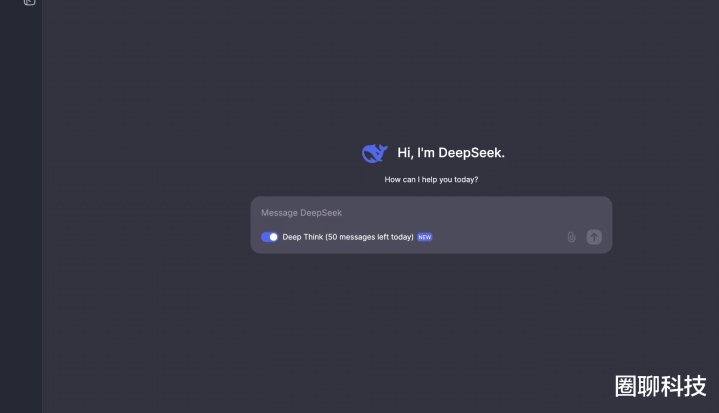Click the "Hi, I'm DeepSeek." heading
The width and height of the screenshot is (719, 413).
click(451, 153)
